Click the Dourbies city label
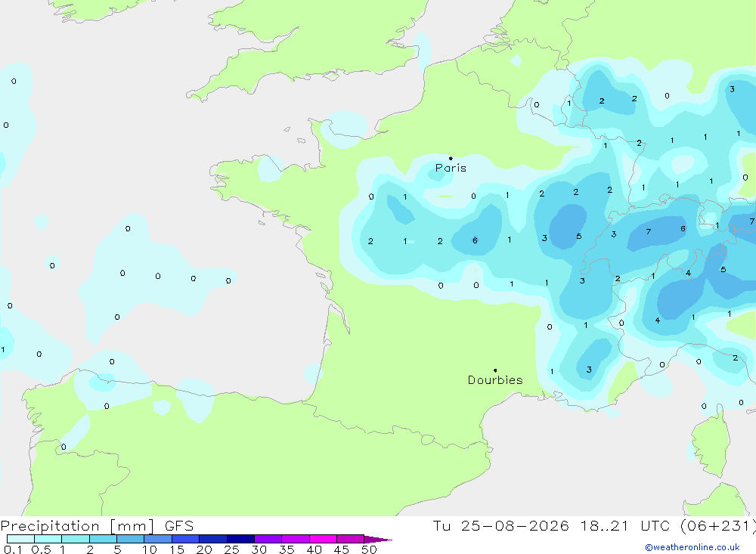The width and height of the screenshot is (756, 554). coord(495,380)
